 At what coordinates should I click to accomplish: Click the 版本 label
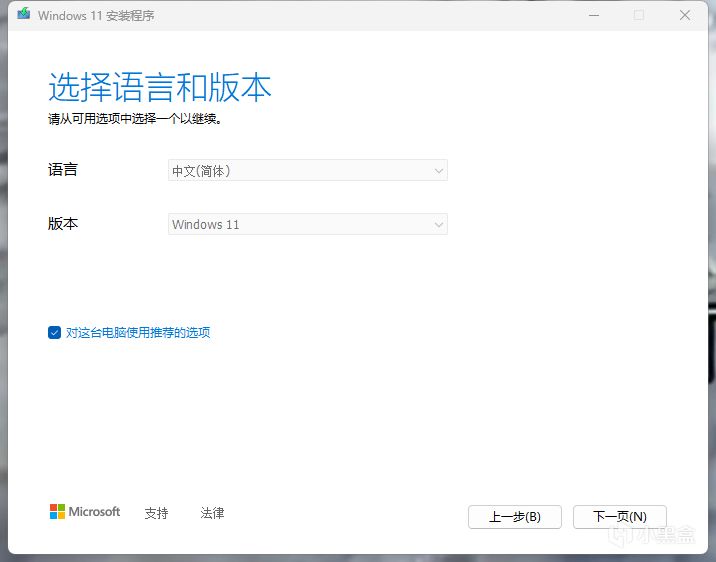[63, 223]
